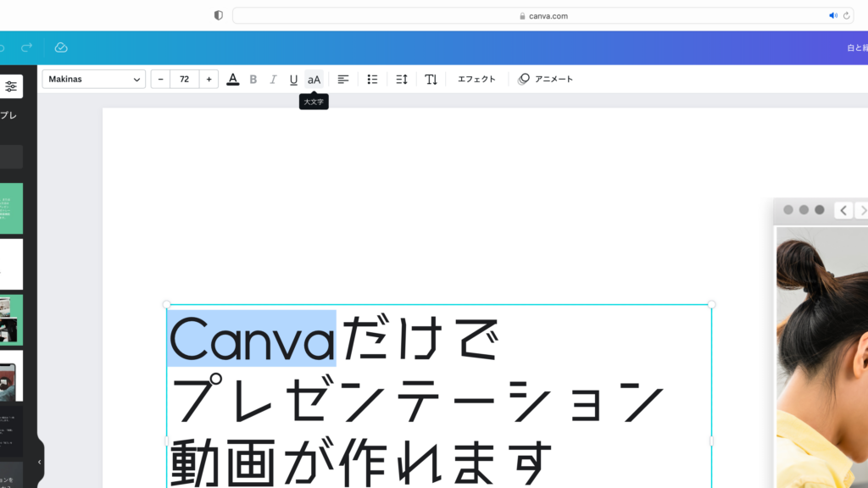The width and height of the screenshot is (868, 488).
Task: Select the vertical text direction icon
Action: tap(431, 79)
